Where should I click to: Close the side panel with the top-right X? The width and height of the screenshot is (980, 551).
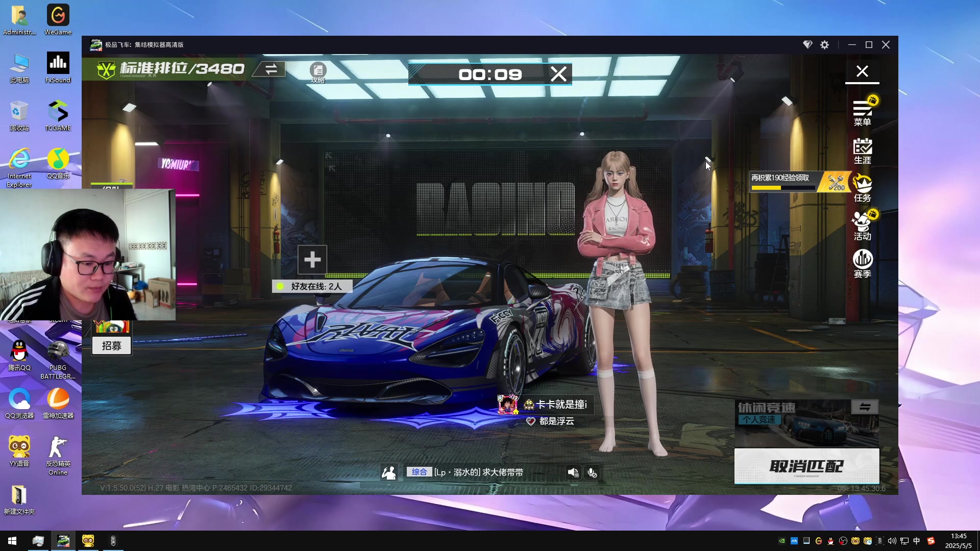(862, 71)
